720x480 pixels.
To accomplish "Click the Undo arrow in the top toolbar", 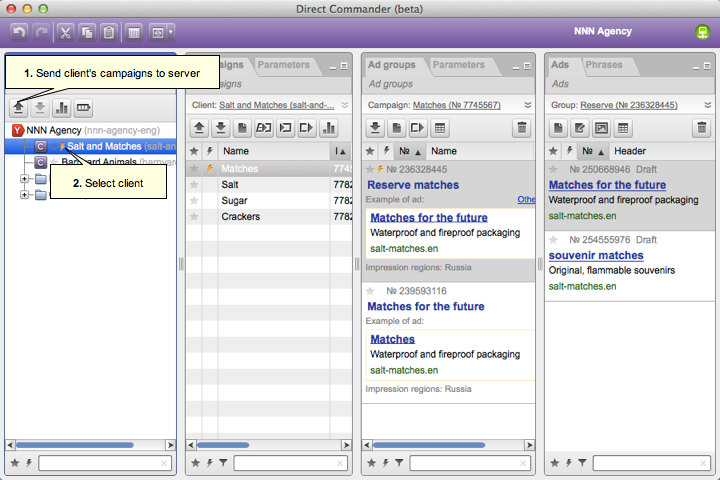I will [x=19, y=33].
